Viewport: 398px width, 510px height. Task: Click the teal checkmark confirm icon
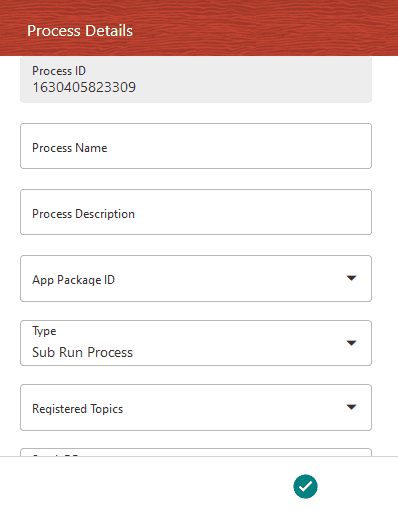point(305,486)
